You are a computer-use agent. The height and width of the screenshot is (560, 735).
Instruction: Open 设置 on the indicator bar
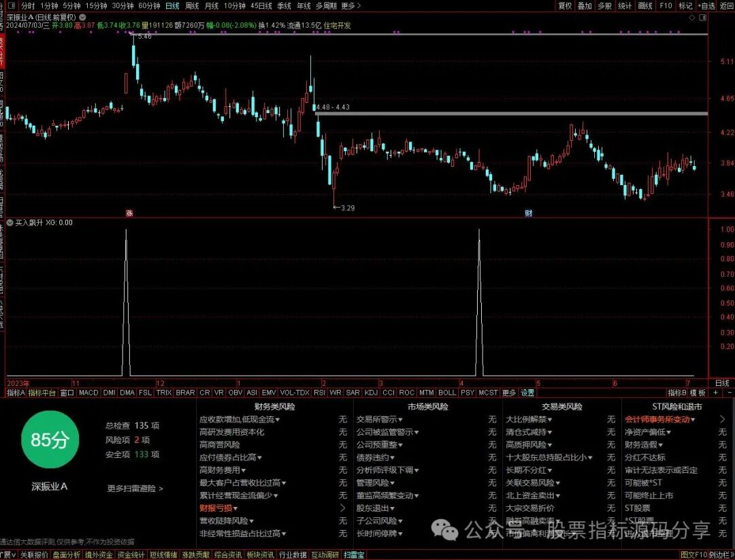tap(527, 393)
